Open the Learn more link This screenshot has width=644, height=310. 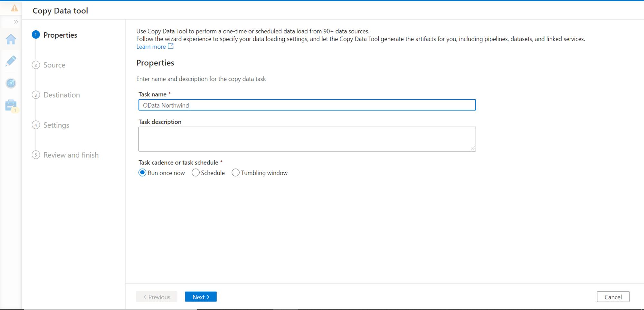(151, 47)
